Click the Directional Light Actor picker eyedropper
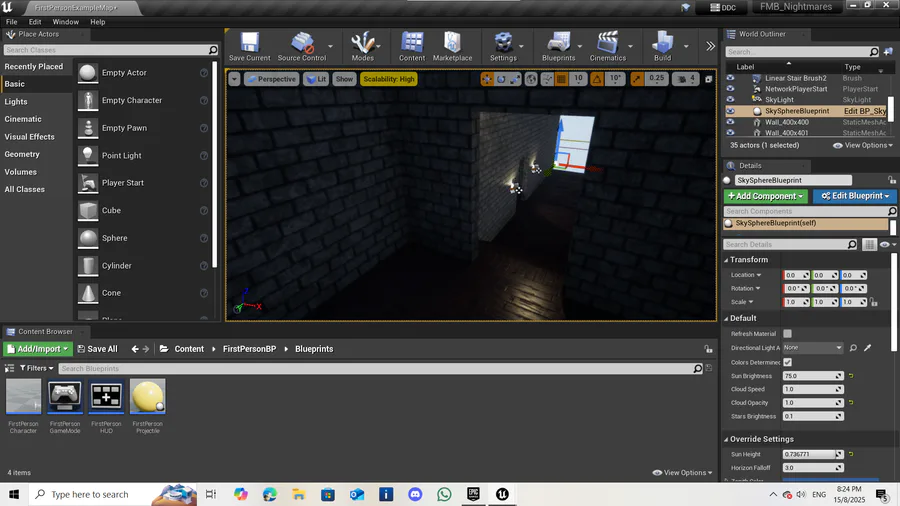900x506 pixels. coord(868,348)
